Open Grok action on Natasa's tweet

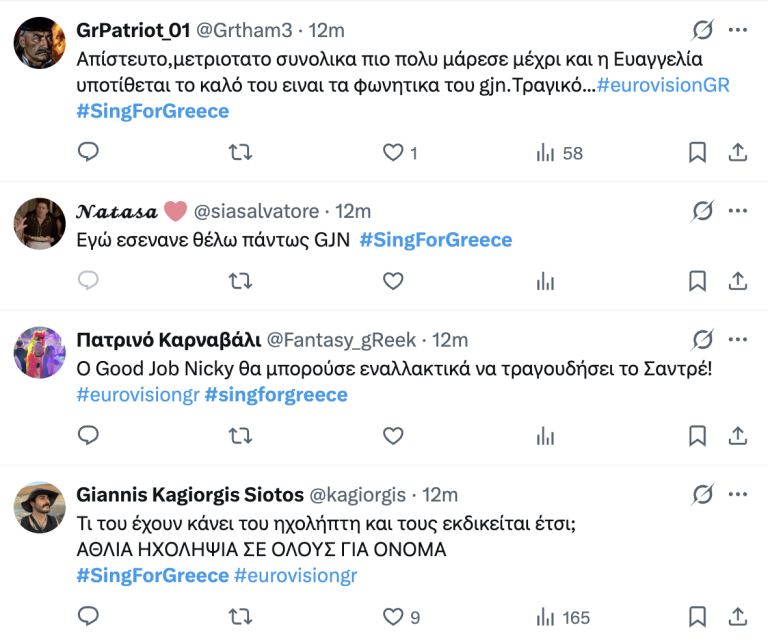click(x=703, y=211)
